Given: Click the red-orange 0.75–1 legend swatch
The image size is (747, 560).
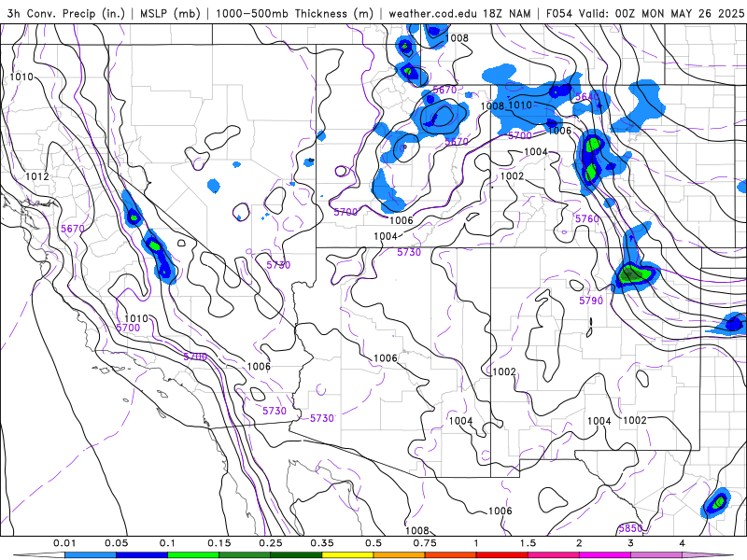Looking at the screenshot, I should (x=451, y=555).
